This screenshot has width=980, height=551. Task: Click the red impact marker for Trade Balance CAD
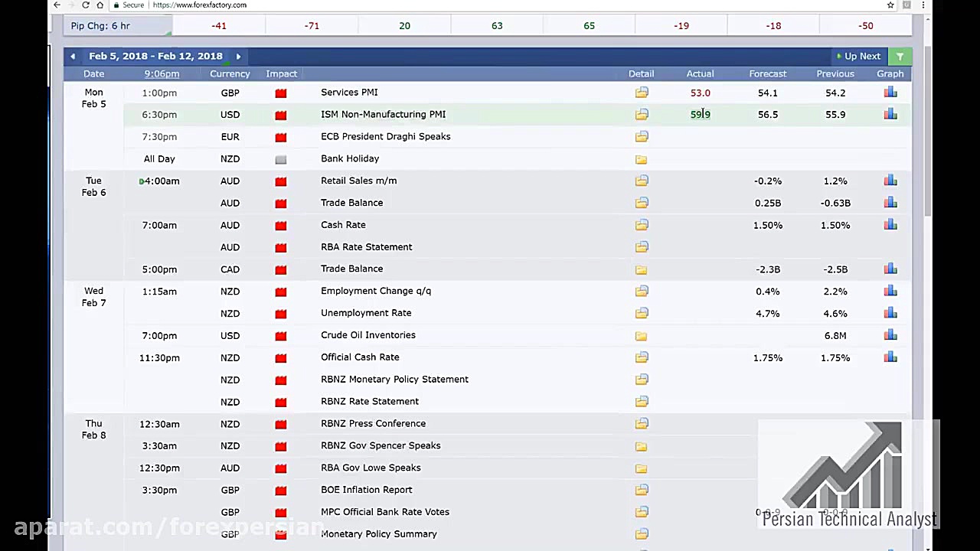281,269
